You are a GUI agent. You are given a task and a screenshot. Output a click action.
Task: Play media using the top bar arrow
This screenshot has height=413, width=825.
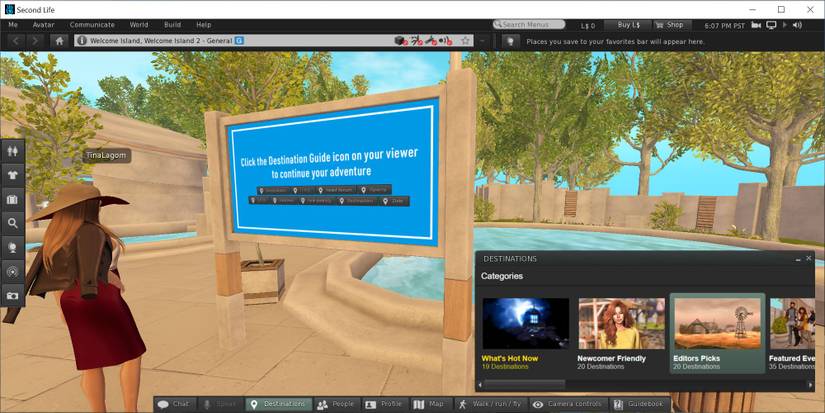point(785,25)
